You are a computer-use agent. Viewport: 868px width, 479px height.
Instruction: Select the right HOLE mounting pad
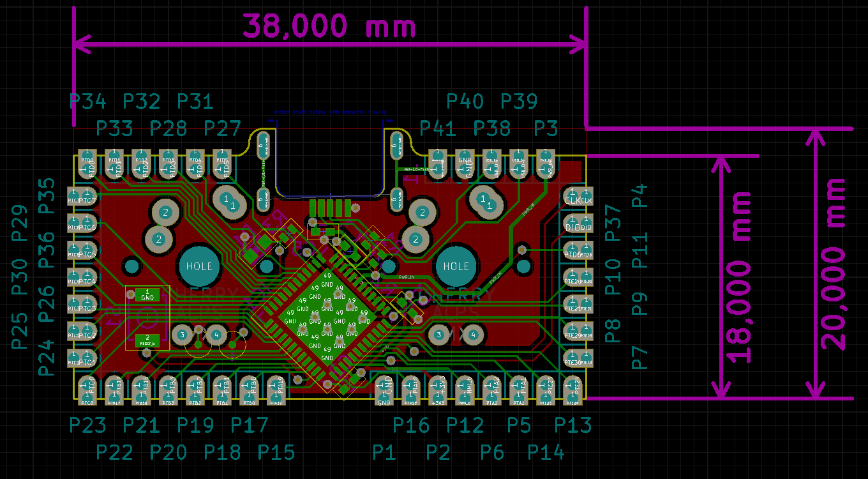(x=456, y=266)
